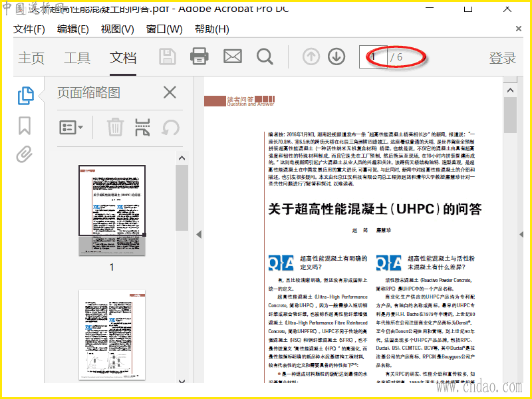
Task: Click the save file floppy icon
Action: [x=168, y=57]
